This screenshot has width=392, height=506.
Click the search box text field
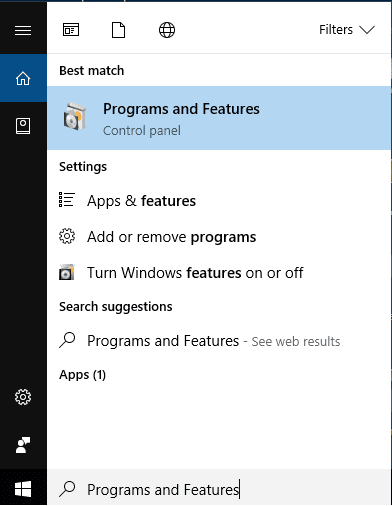tap(219, 489)
